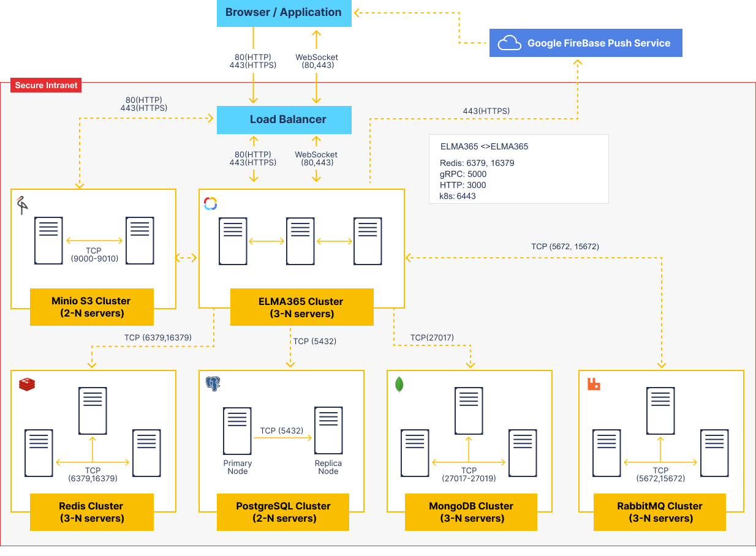Click the RabbitMQ Cluster label

click(660, 512)
